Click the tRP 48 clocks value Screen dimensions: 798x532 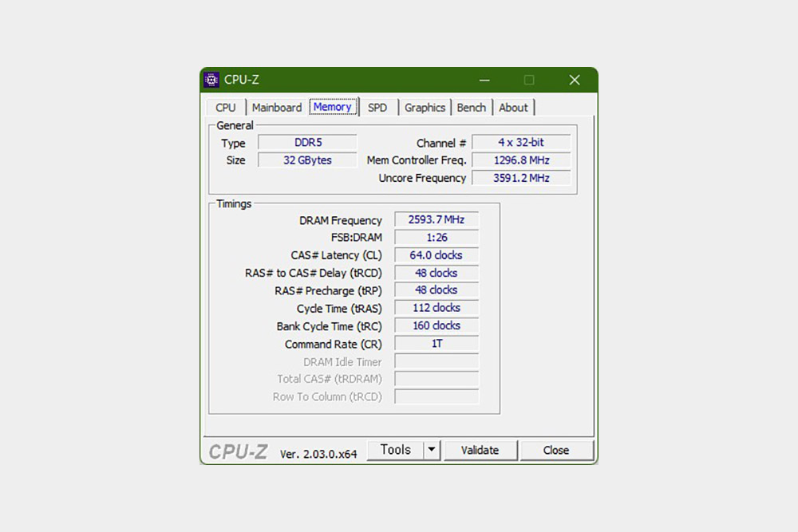point(437,290)
